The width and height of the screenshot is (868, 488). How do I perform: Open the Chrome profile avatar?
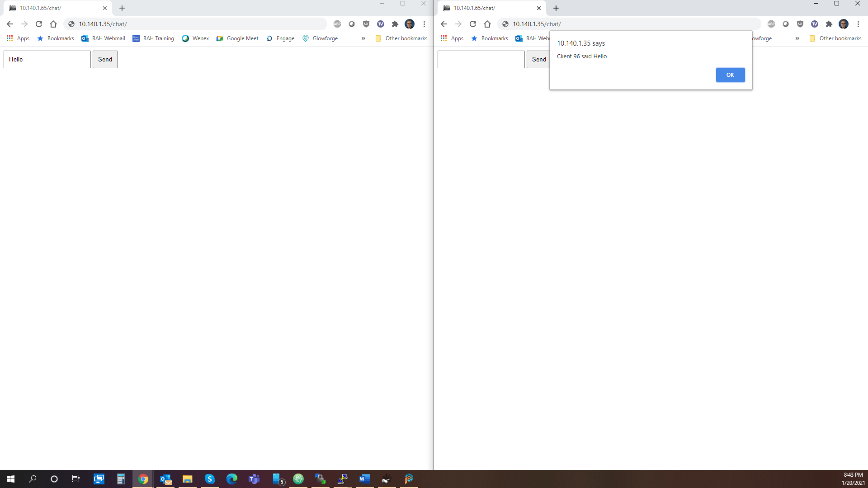point(410,24)
